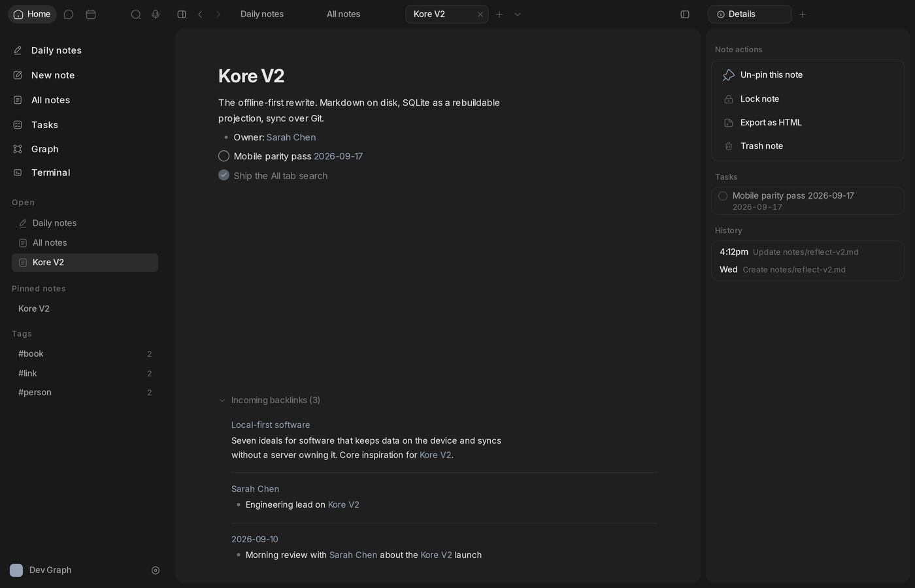Click the search magnifier icon
915x588 pixels.
click(x=136, y=14)
